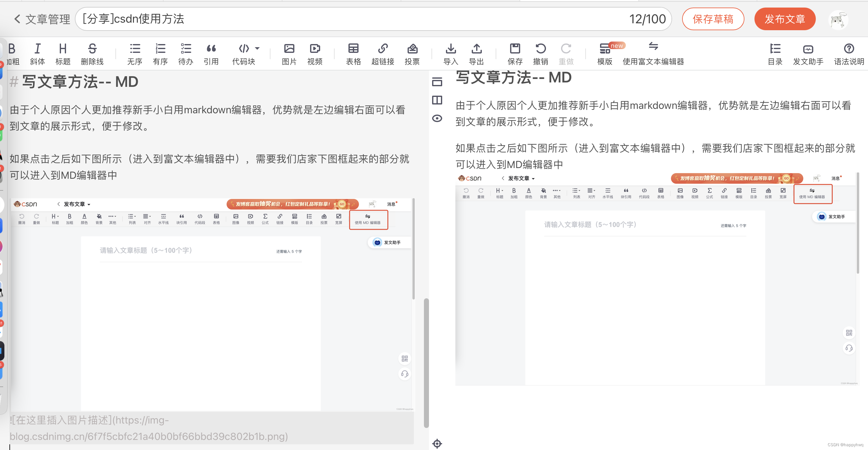868x450 pixels.
Task: Apply bold formatting (加粗)
Action: [13, 54]
